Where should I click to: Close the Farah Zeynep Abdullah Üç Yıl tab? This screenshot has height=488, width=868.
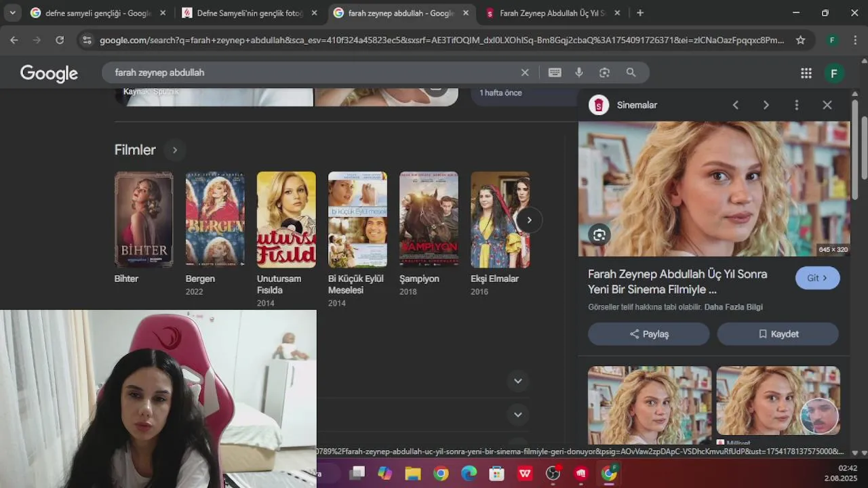[617, 13]
